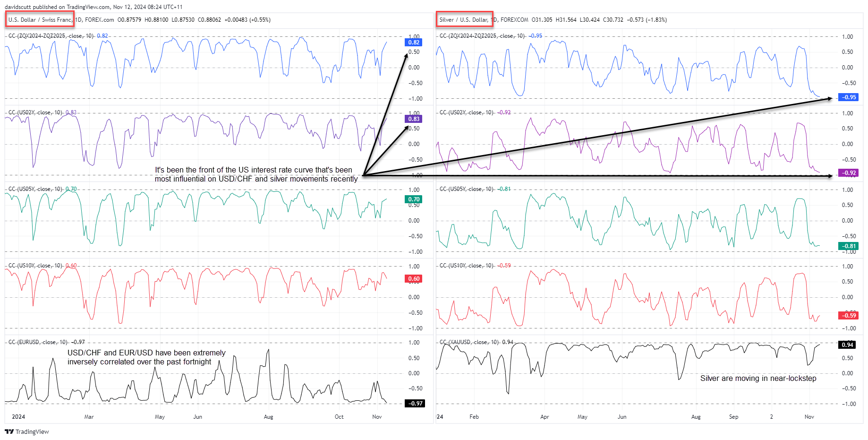Click the blue -0.95 value label on Silver chart
The height and width of the screenshot is (440, 868).
pyautogui.click(x=849, y=97)
